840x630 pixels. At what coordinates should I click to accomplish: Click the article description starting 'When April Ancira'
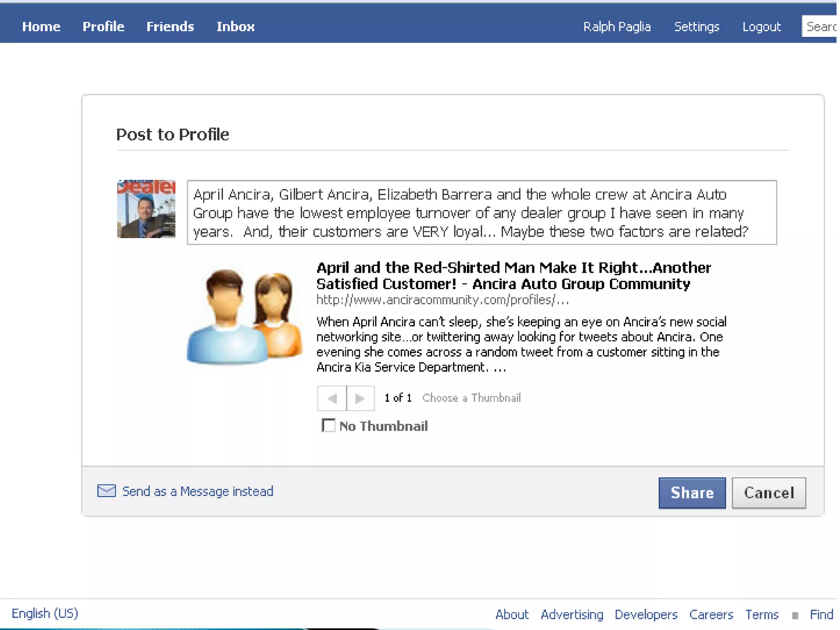click(x=521, y=344)
